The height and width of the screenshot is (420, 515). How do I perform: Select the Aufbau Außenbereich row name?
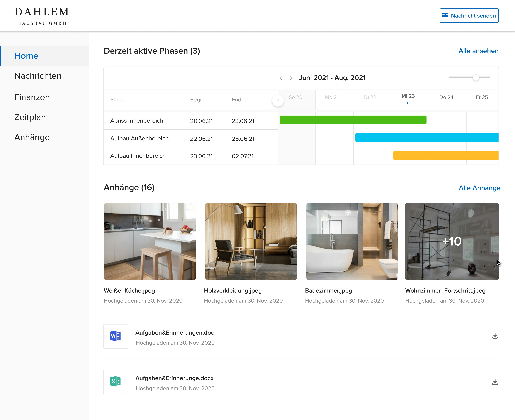tap(139, 138)
